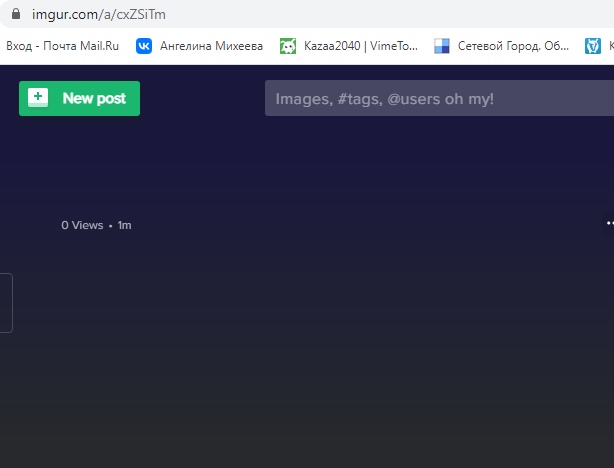
Task: Click the 0 Views counter text
Action: point(82,225)
